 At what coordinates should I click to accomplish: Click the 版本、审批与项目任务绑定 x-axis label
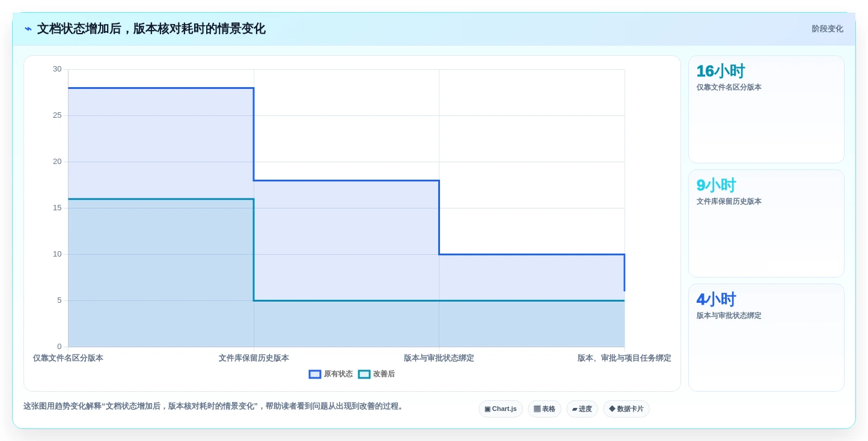pyautogui.click(x=625, y=358)
